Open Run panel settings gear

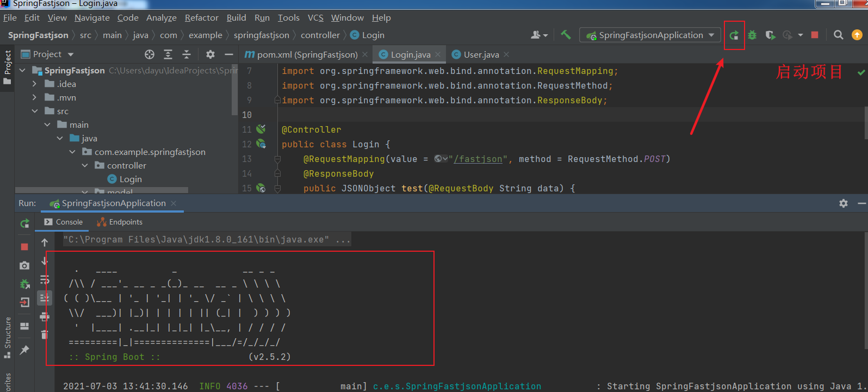(844, 203)
